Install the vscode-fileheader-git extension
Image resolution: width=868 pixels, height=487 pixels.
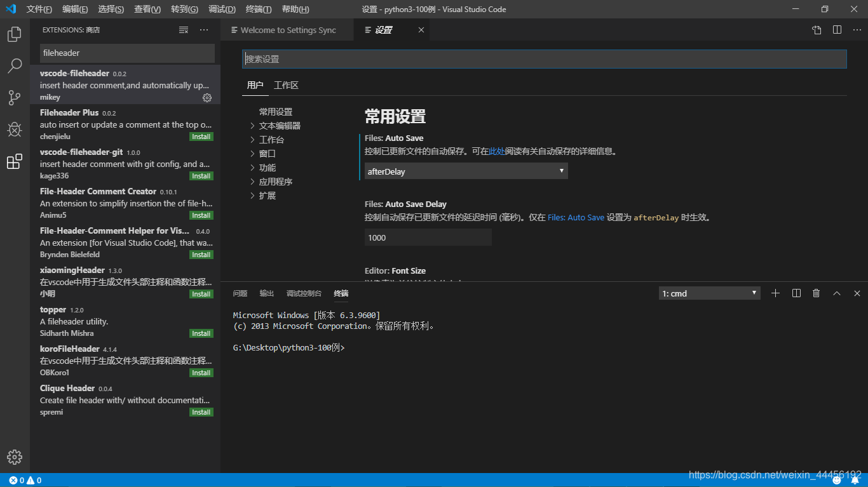[201, 176]
